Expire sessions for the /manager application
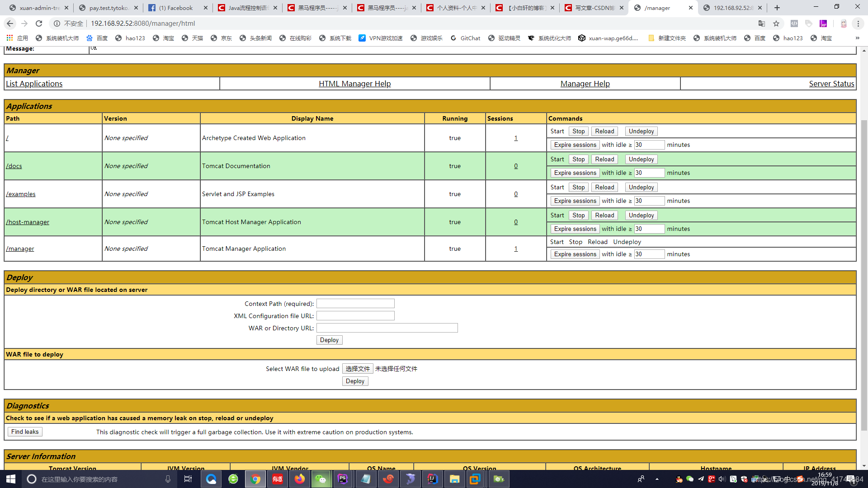868x488 pixels. click(575, 254)
